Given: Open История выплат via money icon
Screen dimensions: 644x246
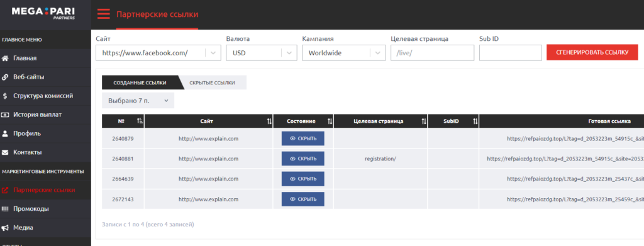Looking at the screenshot, I should pyautogui.click(x=5, y=115).
